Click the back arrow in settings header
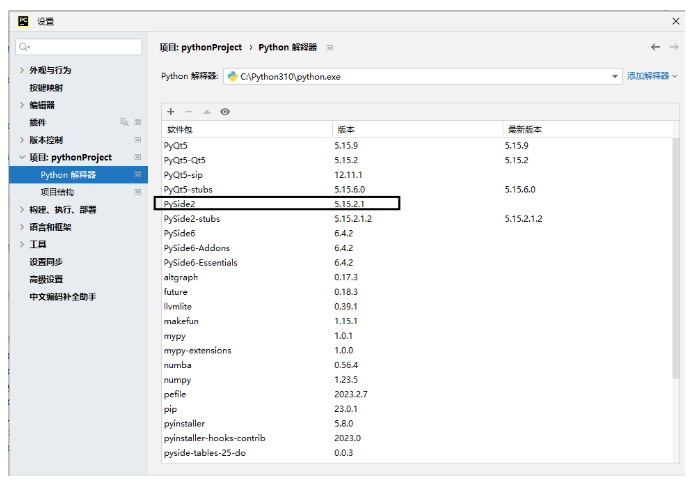Screen dimensions: 694x485 655,47
